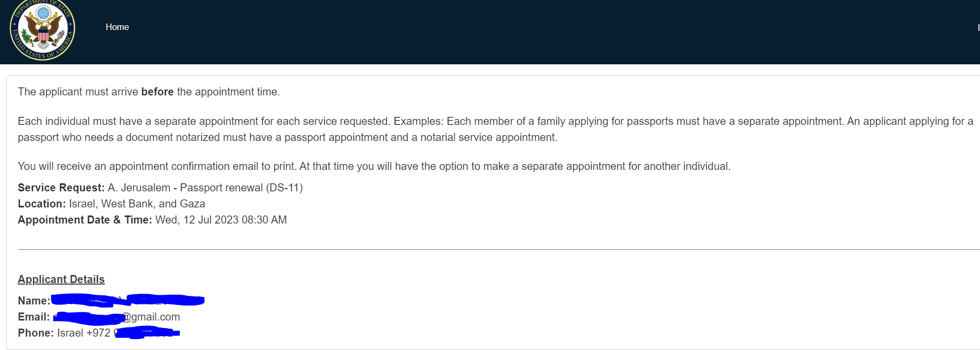980x350 pixels.
Task: Click the redacted phone number
Action: tap(147, 333)
